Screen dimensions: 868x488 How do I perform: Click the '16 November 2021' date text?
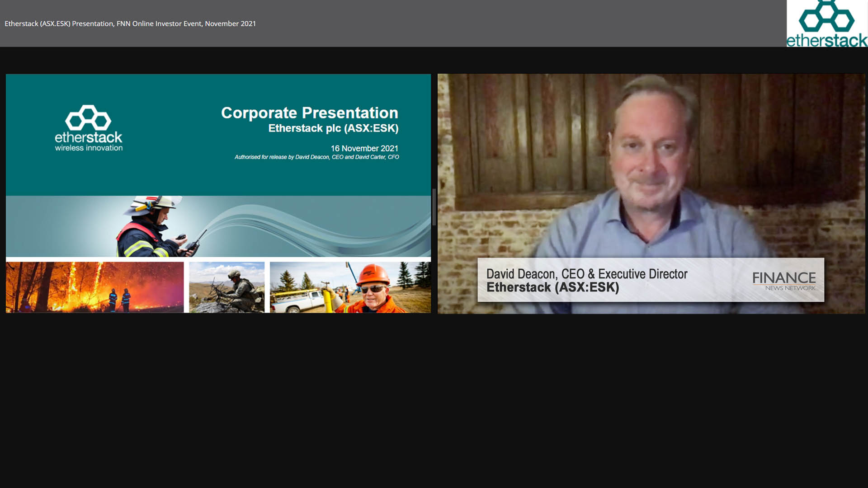364,148
